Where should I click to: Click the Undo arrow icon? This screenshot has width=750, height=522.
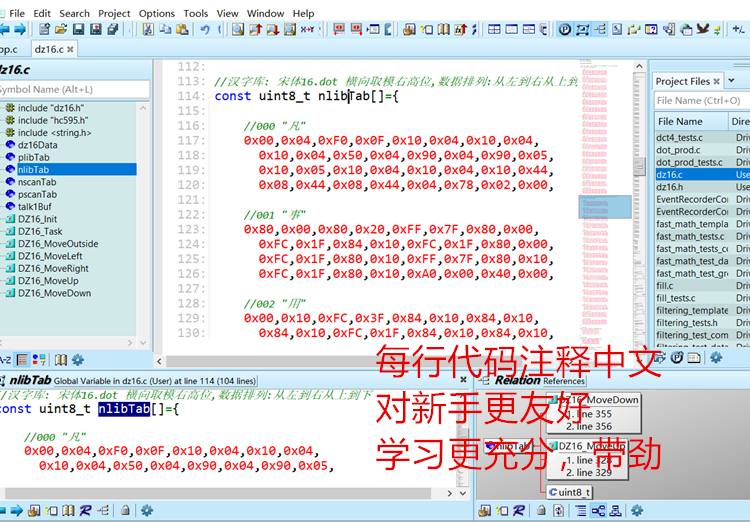pos(205,30)
